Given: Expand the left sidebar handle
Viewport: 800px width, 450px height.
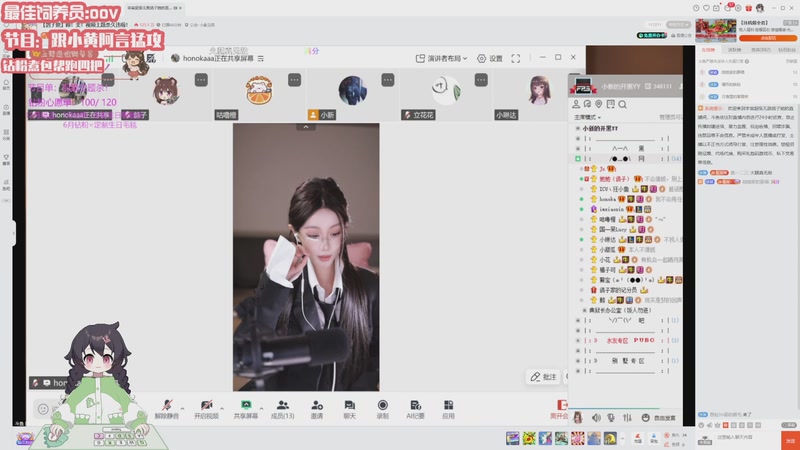Looking at the screenshot, I should coord(14,233).
